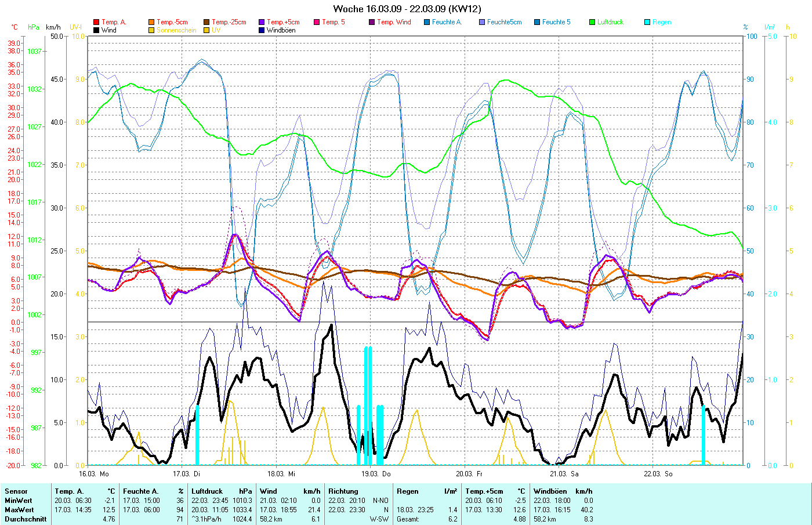Click the Feuchte5cm legend label

click(504, 22)
